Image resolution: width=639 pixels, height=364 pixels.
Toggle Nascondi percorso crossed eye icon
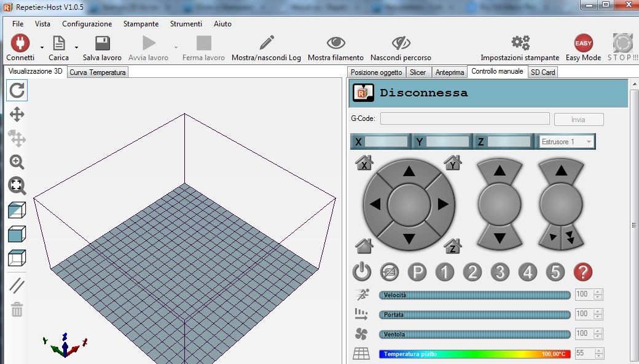pos(401,43)
